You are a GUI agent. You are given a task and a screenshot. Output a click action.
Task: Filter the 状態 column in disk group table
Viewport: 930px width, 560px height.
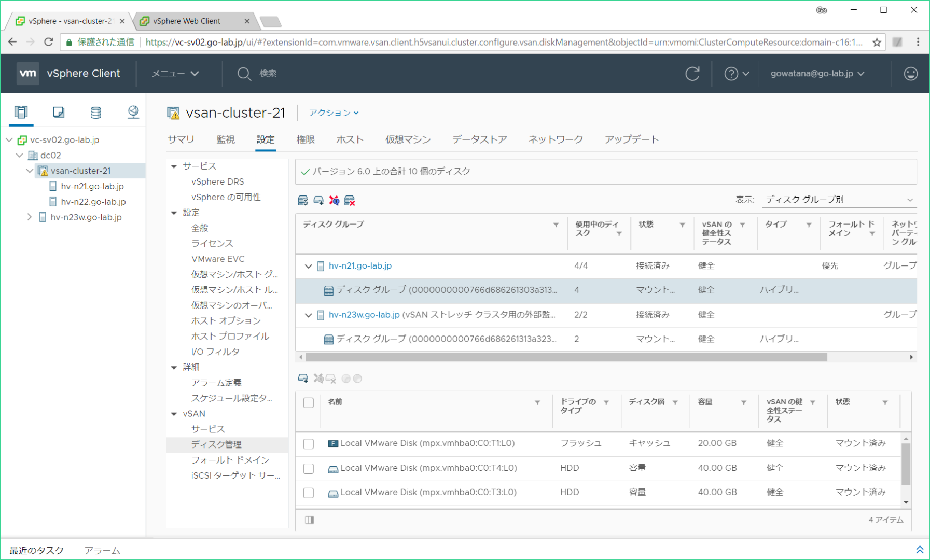pyautogui.click(x=683, y=225)
